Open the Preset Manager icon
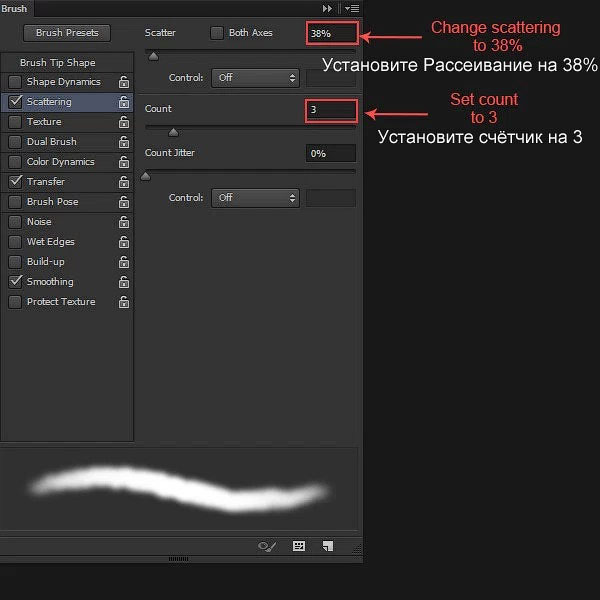Viewport: 600px width, 600px height. click(x=299, y=546)
